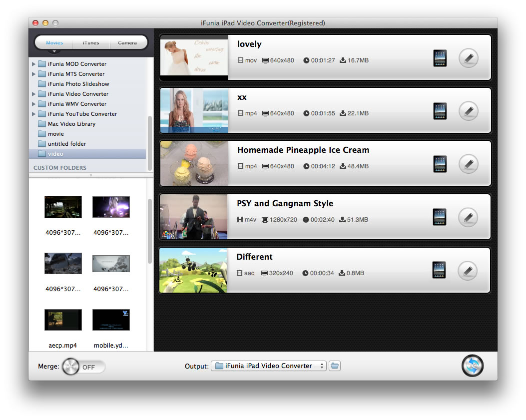
Task: Expand the iFunia MTS Converter folder
Action: pos(33,74)
